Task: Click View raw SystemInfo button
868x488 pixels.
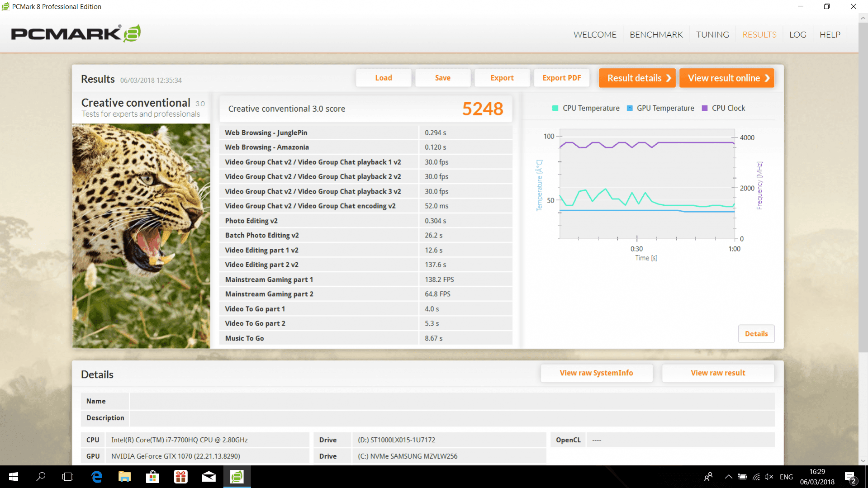Action: (596, 373)
